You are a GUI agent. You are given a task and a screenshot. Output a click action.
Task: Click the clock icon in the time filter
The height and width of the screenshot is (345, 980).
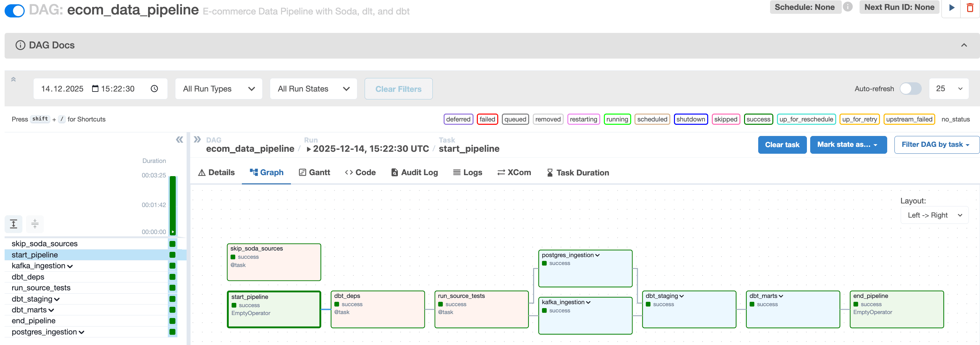[x=154, y=88]
